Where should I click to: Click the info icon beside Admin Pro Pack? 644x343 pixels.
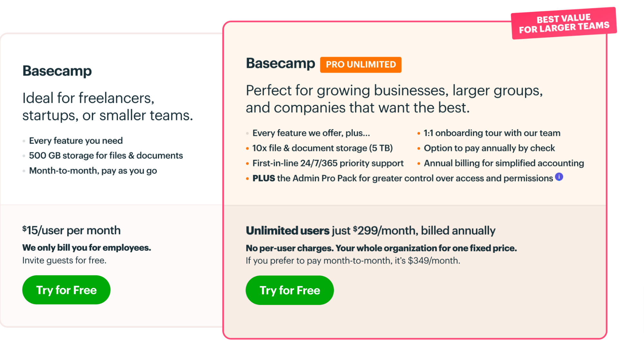tap(559, 177)
